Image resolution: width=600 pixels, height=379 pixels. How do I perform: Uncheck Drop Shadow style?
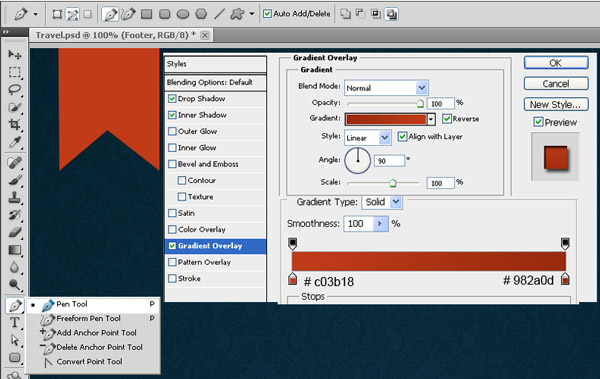pyautogui.click(x=172, y=99)
